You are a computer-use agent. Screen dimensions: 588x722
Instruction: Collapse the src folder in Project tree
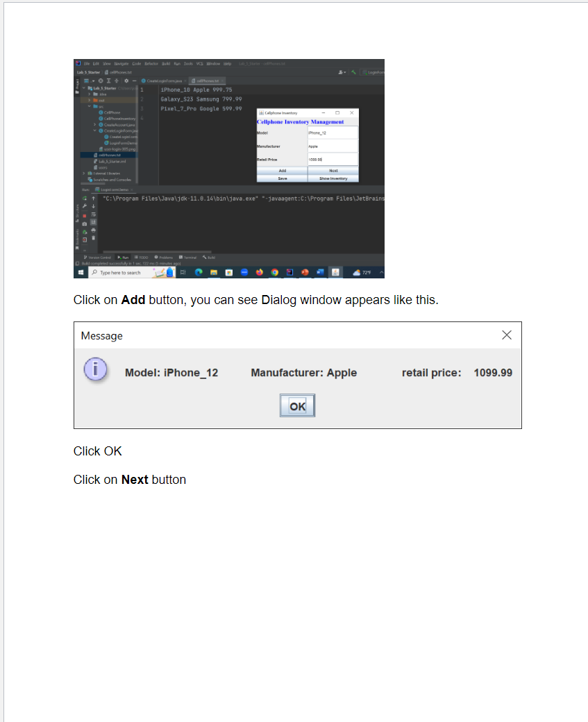[89, 106]
